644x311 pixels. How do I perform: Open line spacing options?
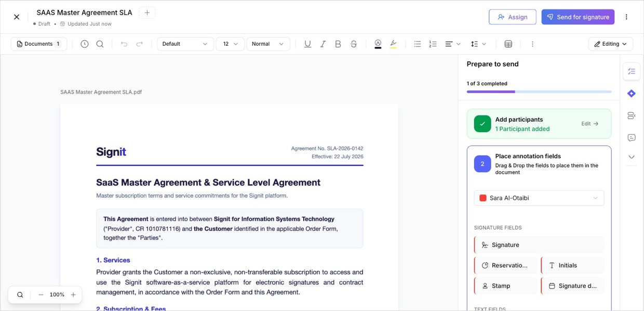point(478,44)
